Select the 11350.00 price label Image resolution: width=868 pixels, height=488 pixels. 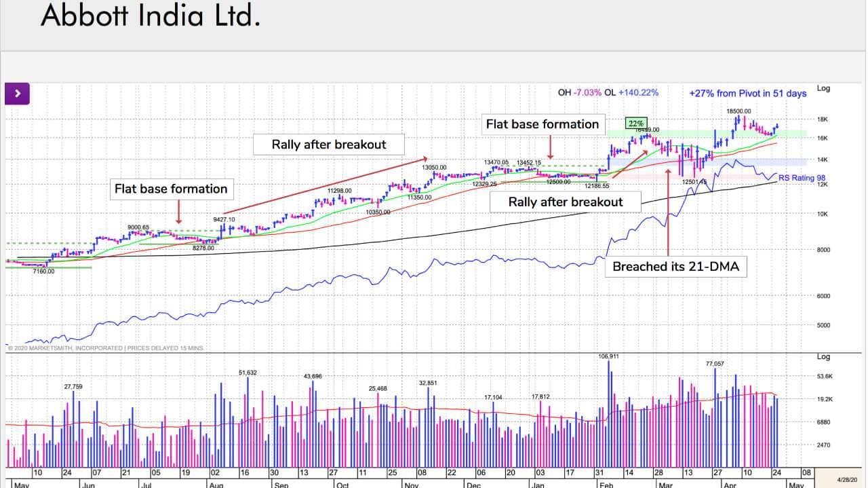[420, 197]
